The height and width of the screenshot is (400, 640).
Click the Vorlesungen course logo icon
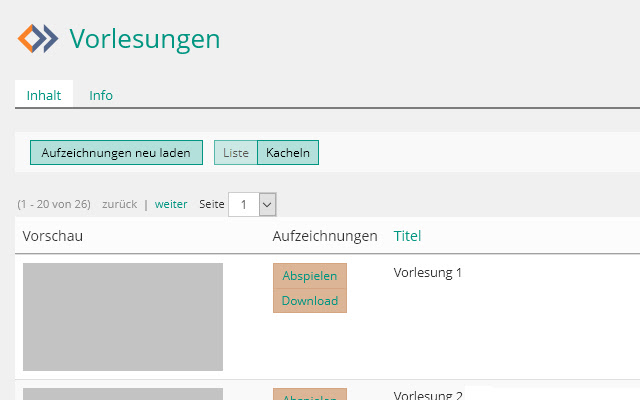38,39
